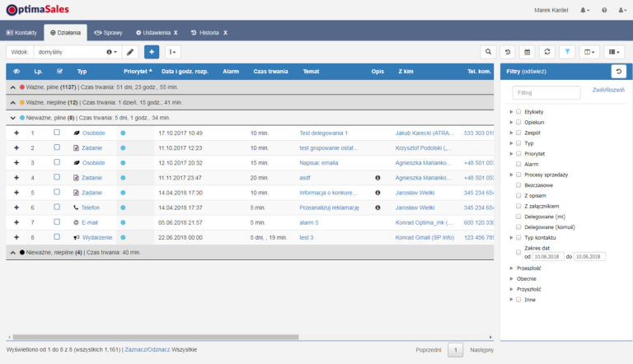This screenshot has width=633, height=364.
Task: Expand the Przeszłość filter node
Action: 511,268
